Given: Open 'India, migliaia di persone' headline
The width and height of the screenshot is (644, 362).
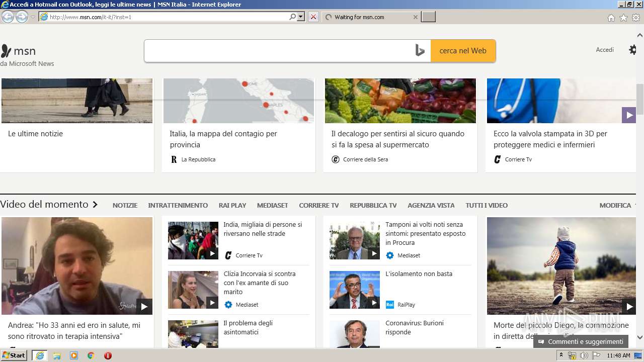Looking at the screenshot, I should coord(263,229).
